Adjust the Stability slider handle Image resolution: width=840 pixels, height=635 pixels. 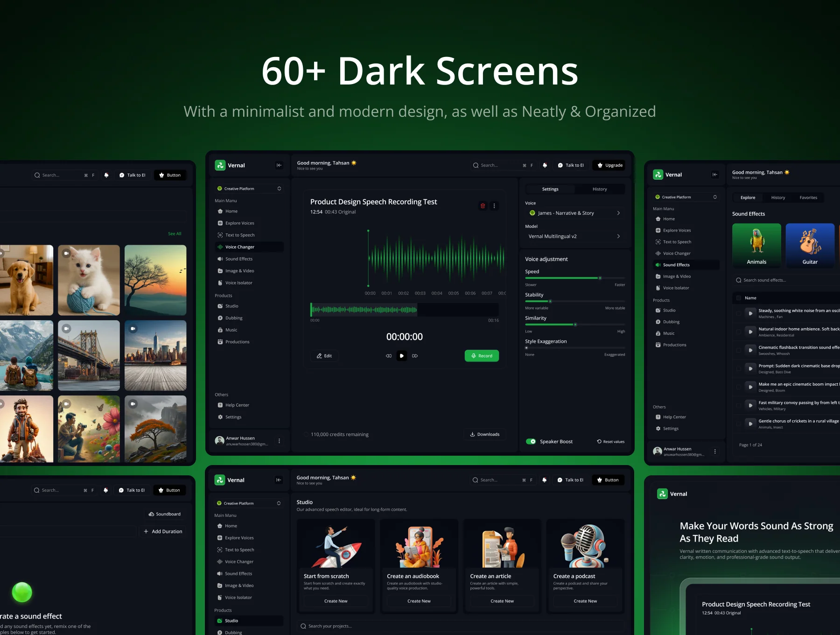tap(550, 301)
